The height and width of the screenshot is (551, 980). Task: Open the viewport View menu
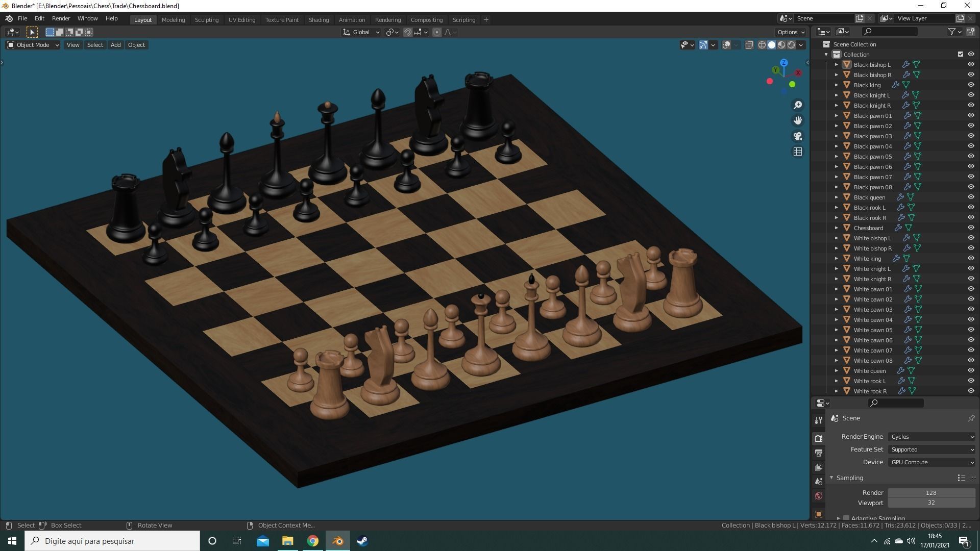pyautogui.click(x=73, y=45)
